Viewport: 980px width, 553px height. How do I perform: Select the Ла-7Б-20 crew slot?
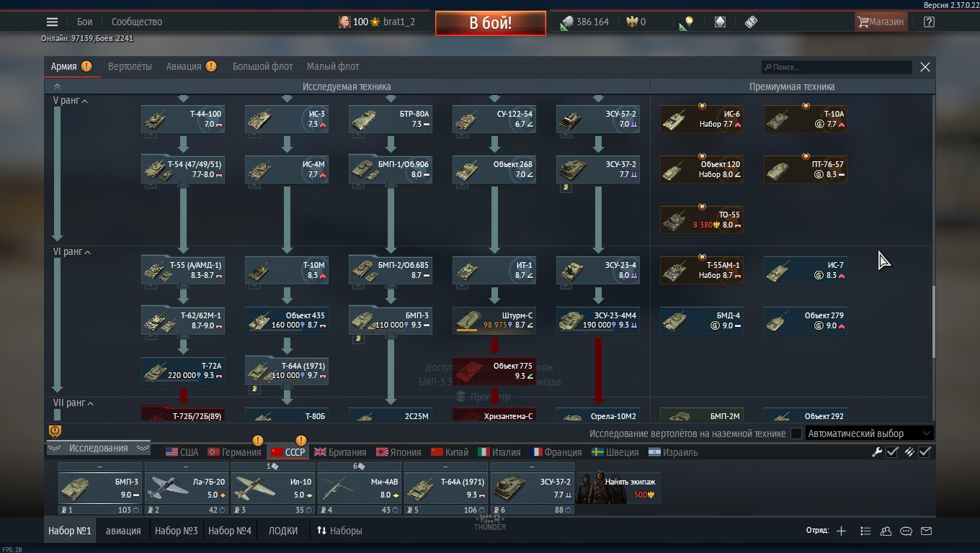186,488
